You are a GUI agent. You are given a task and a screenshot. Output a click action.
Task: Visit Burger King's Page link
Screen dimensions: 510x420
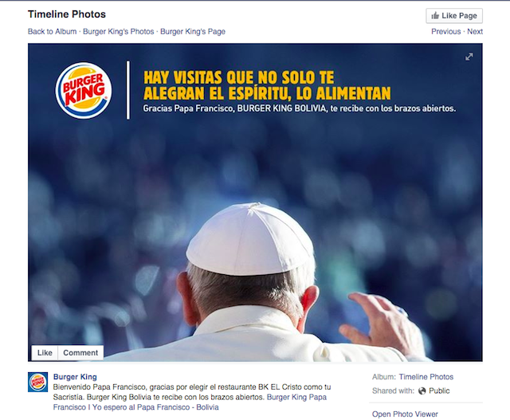[193, 32]
